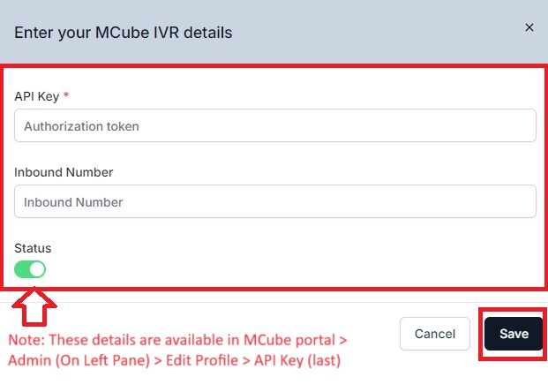Click the Inbound Number label text
Viewport: 548px width, 392px height.
tap(64, 172)
